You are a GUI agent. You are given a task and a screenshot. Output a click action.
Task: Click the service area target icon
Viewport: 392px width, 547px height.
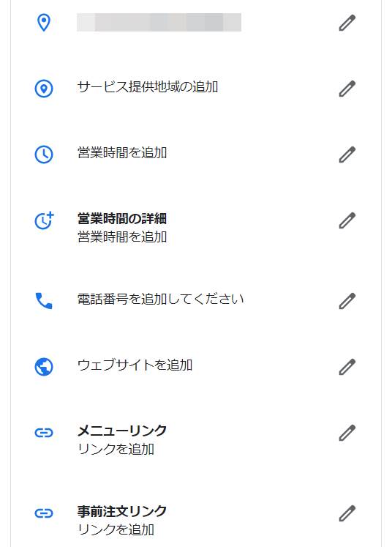(x=44, y=89)
